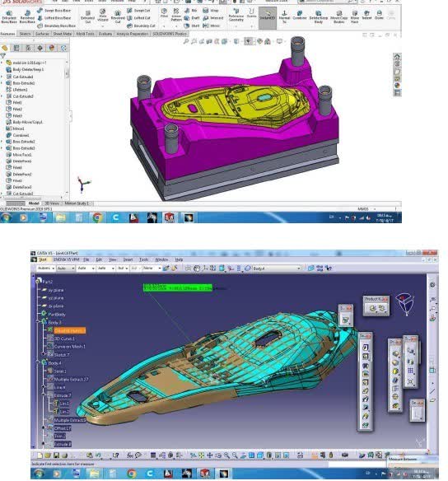Screen dimensions: 448x481
Task: Open 3D Views tab at SolidWorks bottom
Action: coord(52,203)
